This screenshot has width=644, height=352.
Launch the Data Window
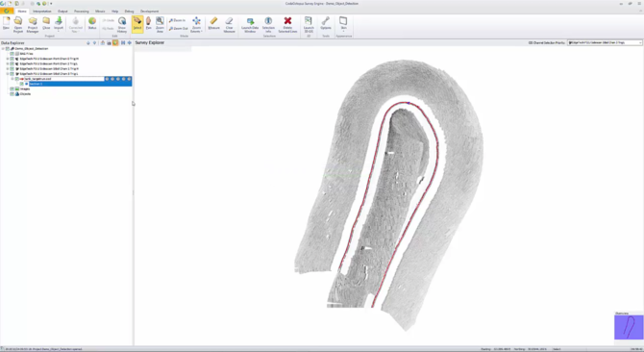pyautogui.click(x=250, y=25)
